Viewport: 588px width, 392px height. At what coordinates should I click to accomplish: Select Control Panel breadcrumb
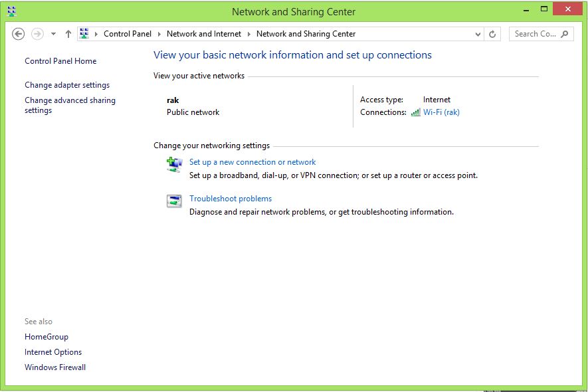coord(128,34)
